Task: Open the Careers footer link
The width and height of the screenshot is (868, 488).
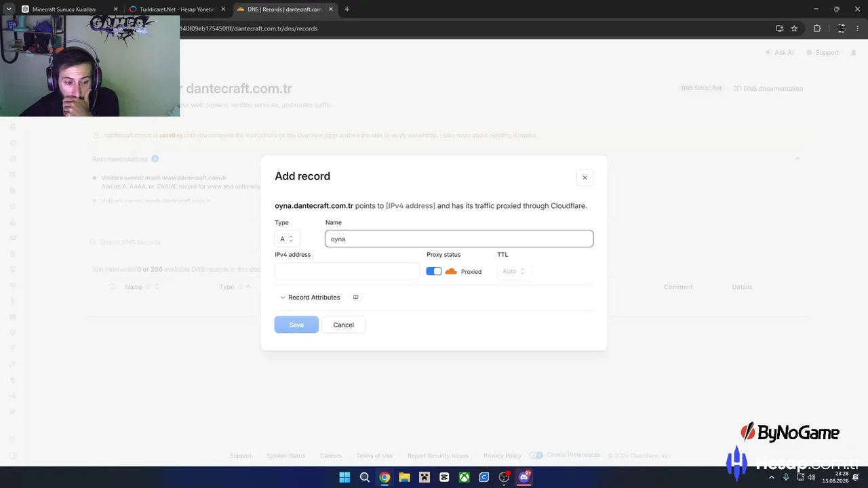Action: 331,455
